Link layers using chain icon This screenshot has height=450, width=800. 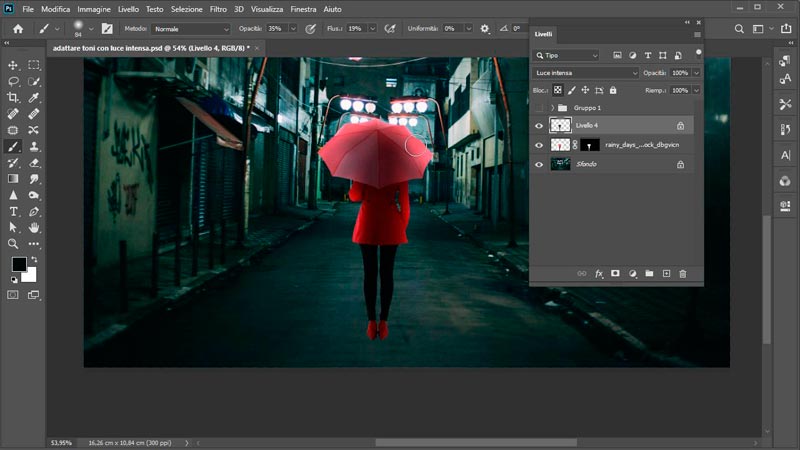(582, 274)
